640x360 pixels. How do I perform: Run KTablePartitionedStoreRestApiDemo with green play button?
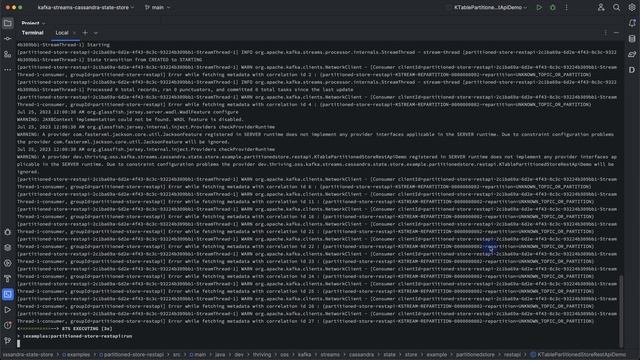[x=539, y=7]
